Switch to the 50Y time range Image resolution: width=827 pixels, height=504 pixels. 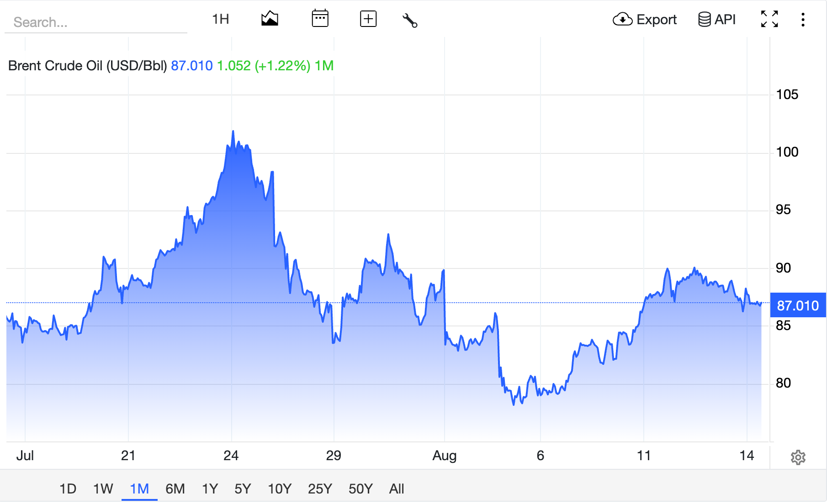pyautogui.click(x=360, y=489)
